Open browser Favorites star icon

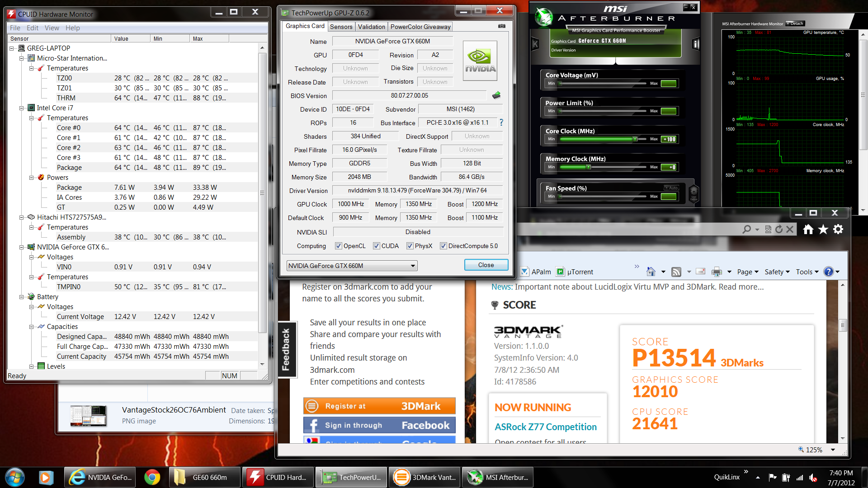[x=823, y=230]
